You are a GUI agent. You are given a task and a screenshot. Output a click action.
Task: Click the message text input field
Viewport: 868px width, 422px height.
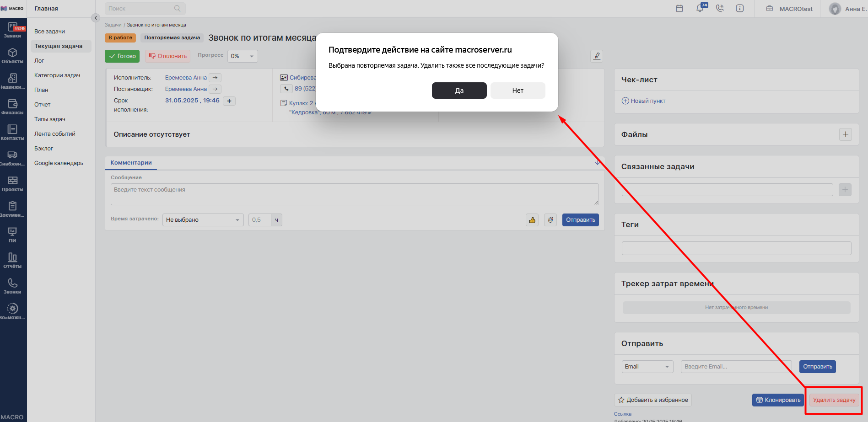tap(354, 194)
